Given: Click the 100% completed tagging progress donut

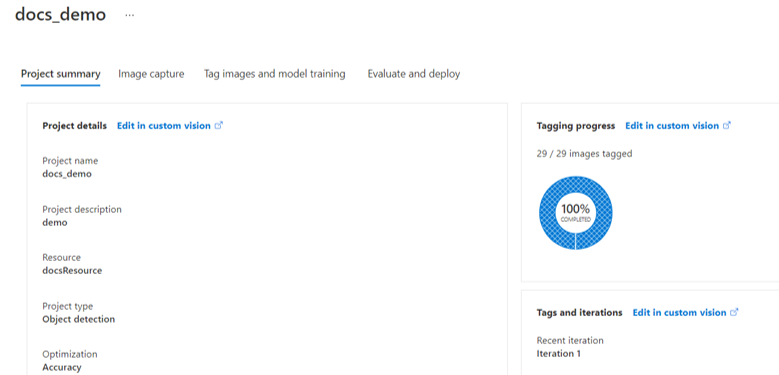Looking at the screenshot, I should point(576,213).
